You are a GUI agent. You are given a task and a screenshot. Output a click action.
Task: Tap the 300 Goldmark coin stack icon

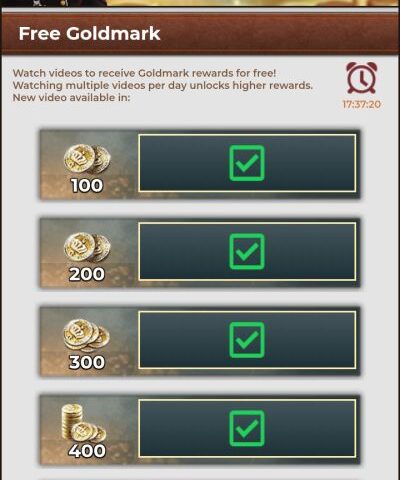tap(86, 335)
